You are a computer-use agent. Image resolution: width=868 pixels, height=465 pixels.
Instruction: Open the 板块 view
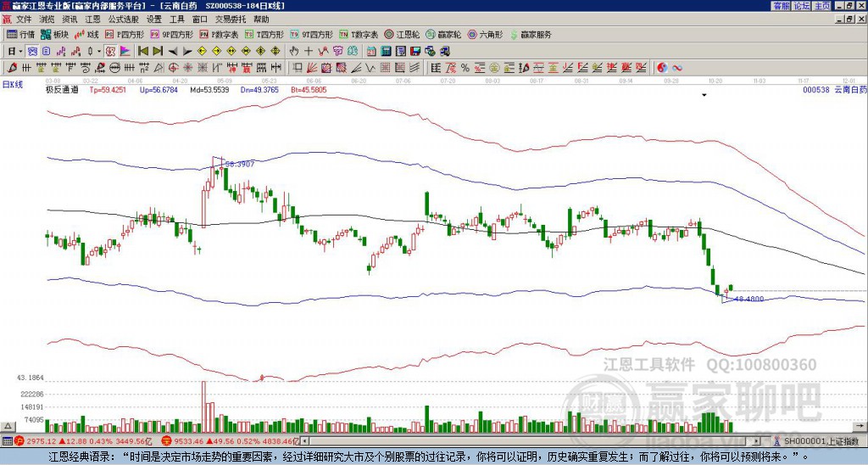pos(55,34)
